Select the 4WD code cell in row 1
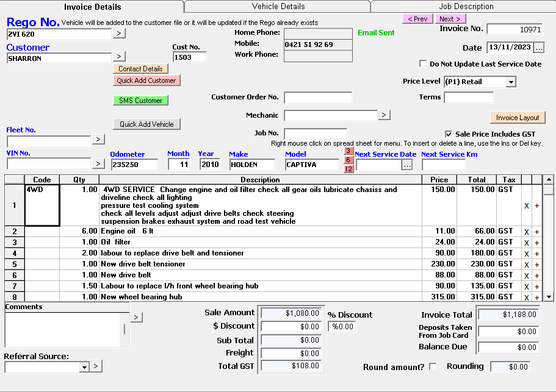 pos(42,205)
